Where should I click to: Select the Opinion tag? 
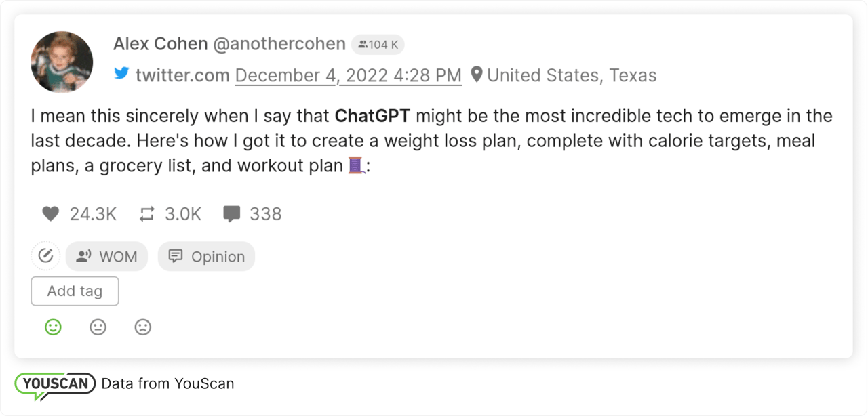[206, 257]
